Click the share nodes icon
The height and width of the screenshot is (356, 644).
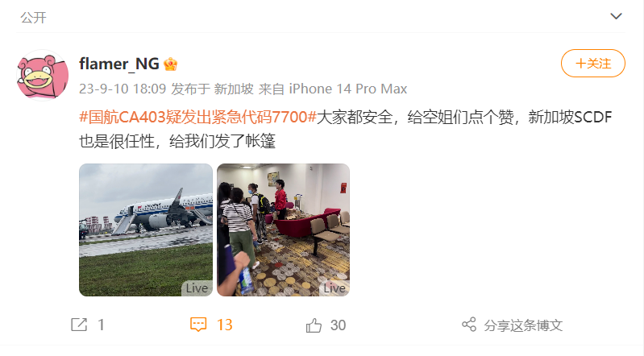(469, 325)
